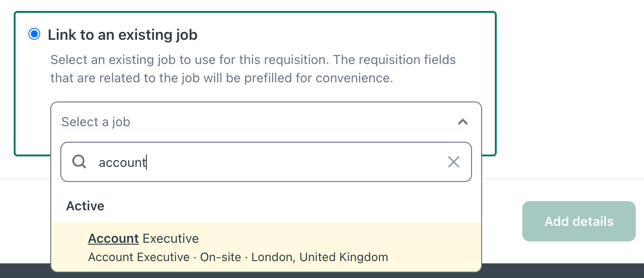Click 'London, United Kingdom' in the job result

coord(320,257)
